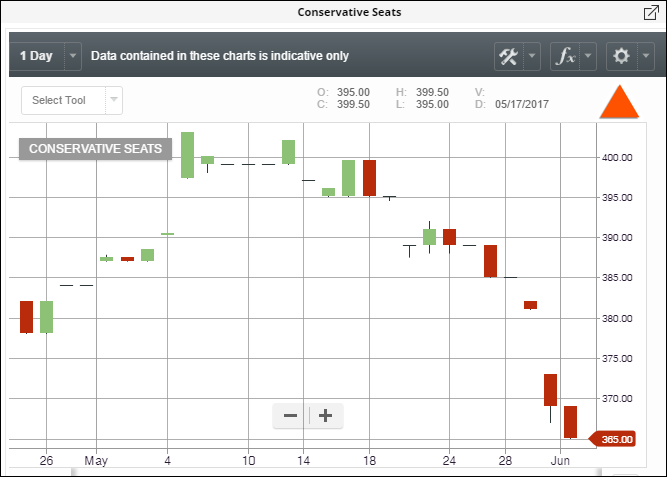Click the Select Tool button
The image size is (667, 477).
tap(60, 100)
